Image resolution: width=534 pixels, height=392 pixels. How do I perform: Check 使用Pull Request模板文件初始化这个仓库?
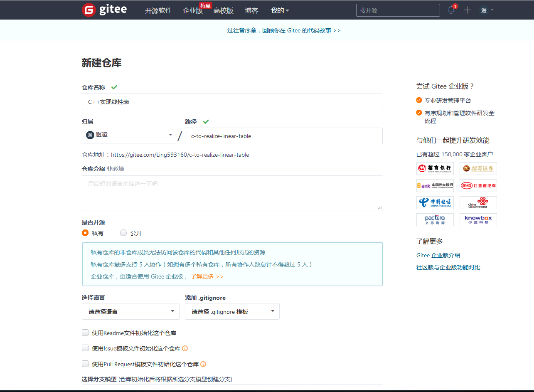click(85, 364)
